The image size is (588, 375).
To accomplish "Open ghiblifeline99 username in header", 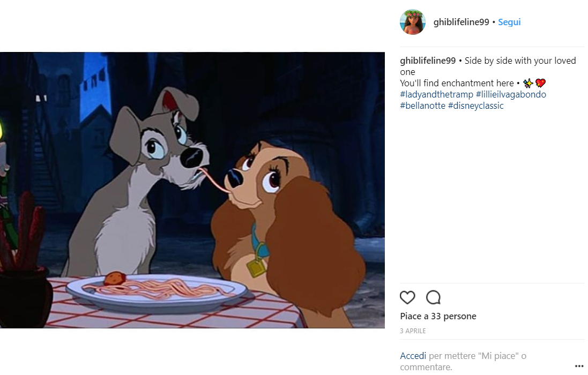I will pos(462,22).
